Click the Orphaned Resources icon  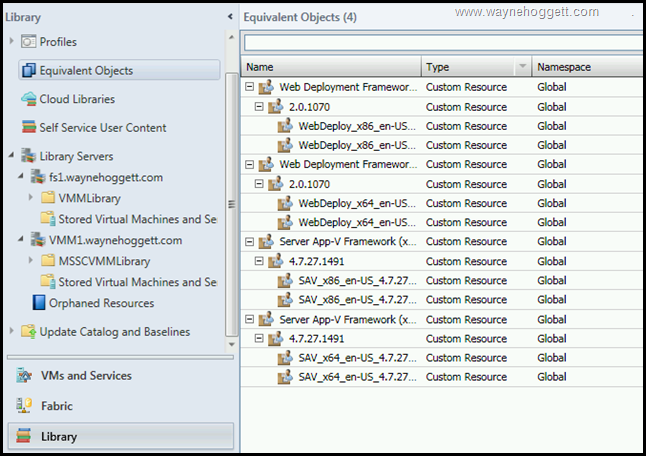tap(39, 303)
